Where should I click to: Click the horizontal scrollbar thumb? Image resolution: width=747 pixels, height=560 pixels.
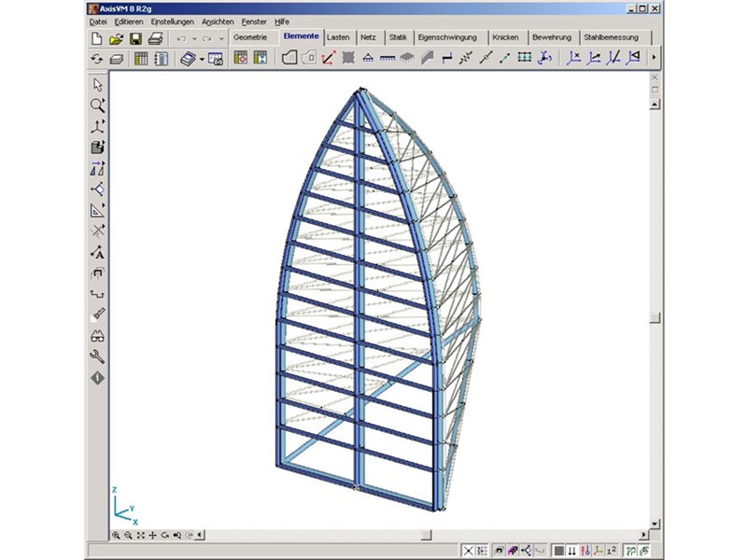[426, 535]
